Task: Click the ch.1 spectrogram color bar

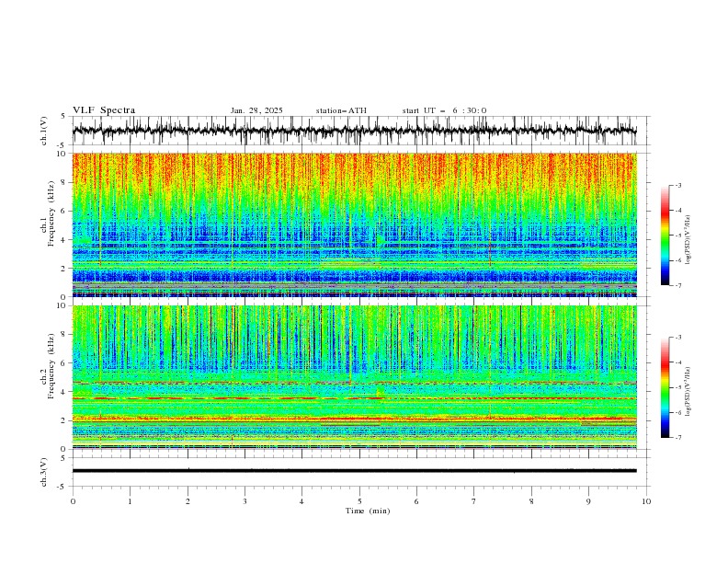Action: click(665, 236)
